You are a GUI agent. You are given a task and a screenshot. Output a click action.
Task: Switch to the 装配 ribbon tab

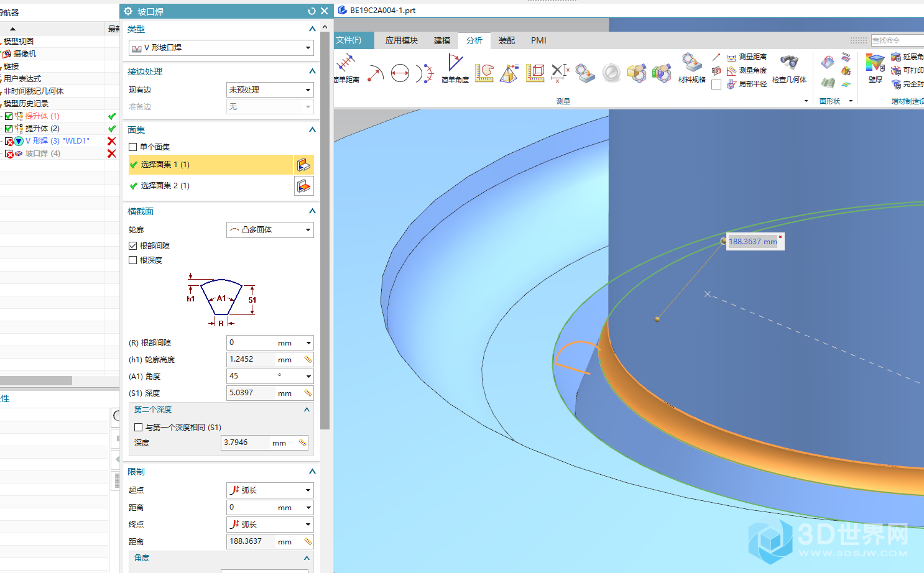click(x=506, y=40)
